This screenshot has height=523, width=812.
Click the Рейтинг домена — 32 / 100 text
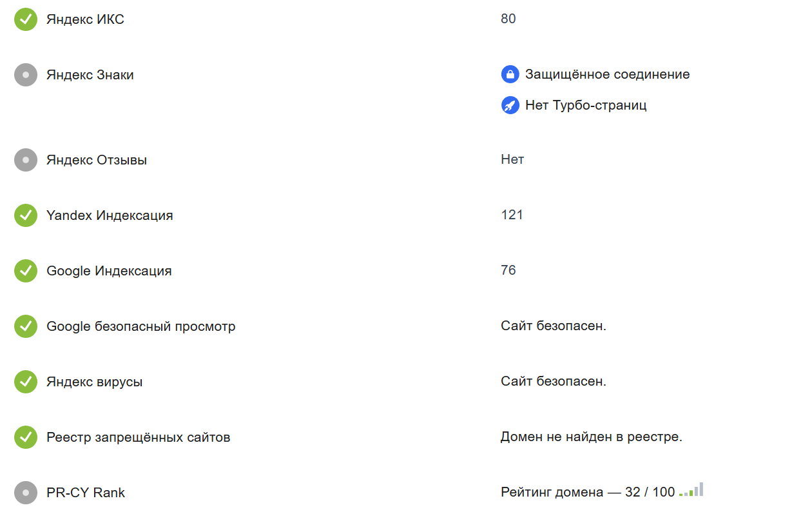click(588, 493)
